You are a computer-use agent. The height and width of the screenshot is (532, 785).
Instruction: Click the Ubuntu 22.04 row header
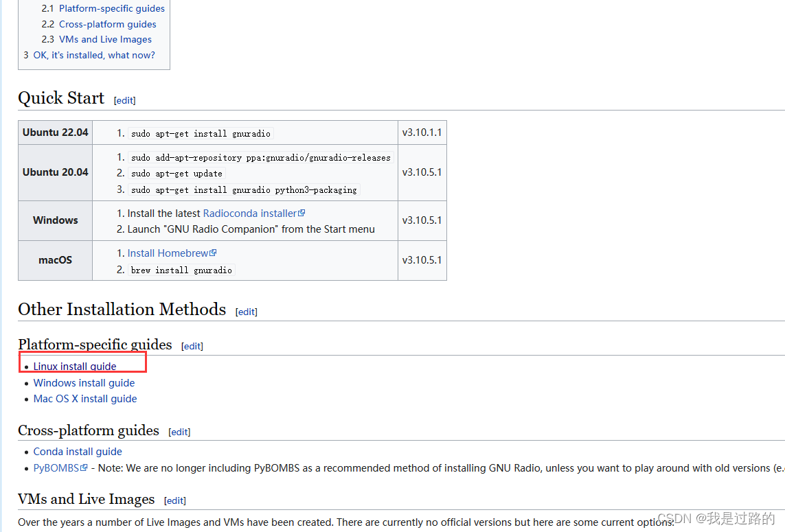pos(55,132)
